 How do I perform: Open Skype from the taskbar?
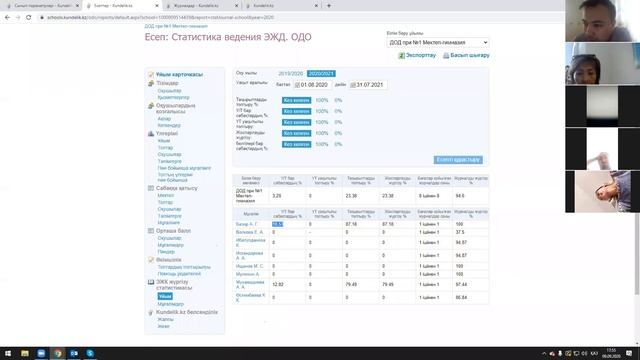pyautogui.click(x=90, y=353)
